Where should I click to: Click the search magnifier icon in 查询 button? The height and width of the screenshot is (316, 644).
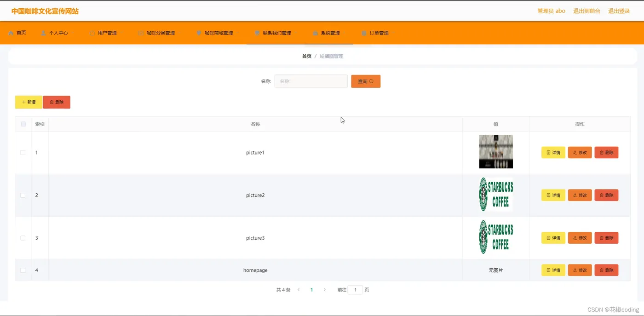(371, 81)
